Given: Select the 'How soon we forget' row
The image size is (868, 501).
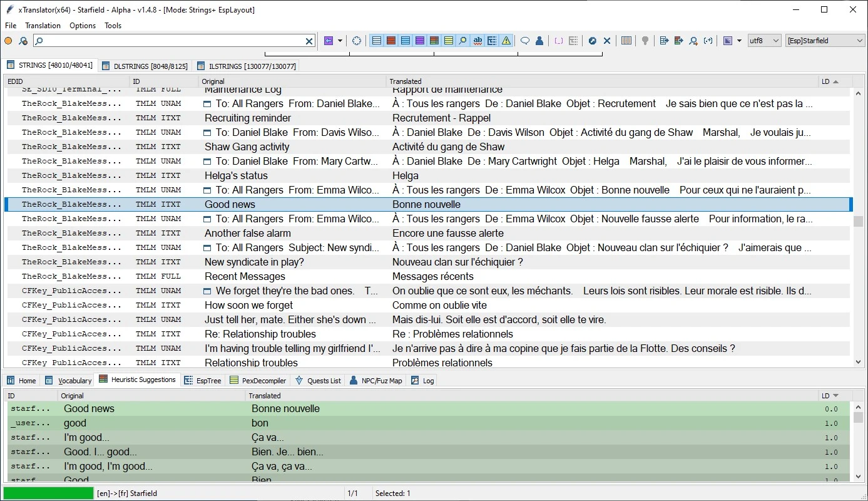Looking at the screenshot, I should [x=429, y=305].
